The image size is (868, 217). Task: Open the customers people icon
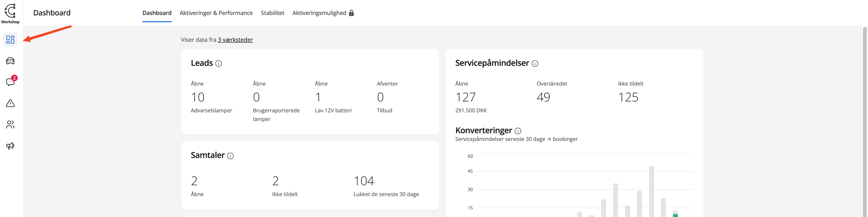pyautogui.click(x=10, y=125)
